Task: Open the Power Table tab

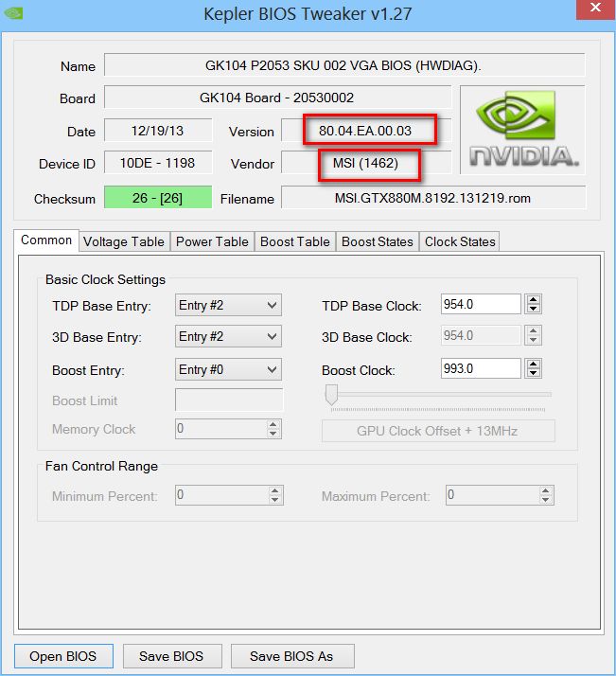Action: click(212, 241)
